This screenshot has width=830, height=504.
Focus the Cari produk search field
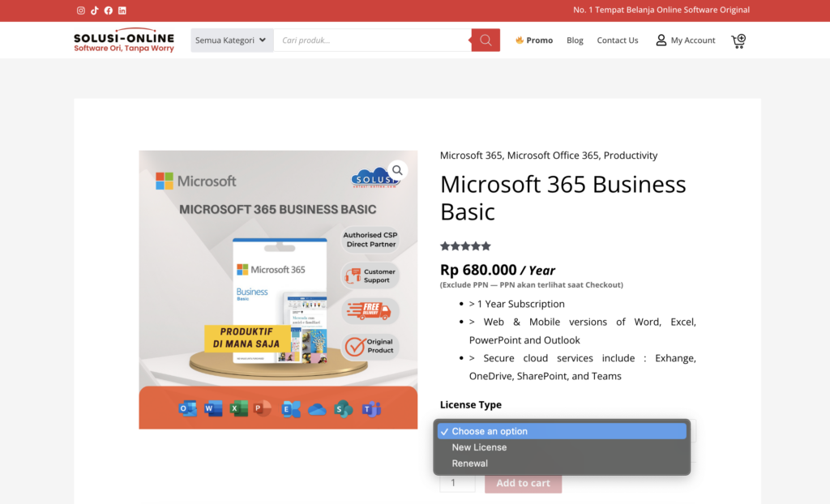pyautogui.click(x=373, y=41)
